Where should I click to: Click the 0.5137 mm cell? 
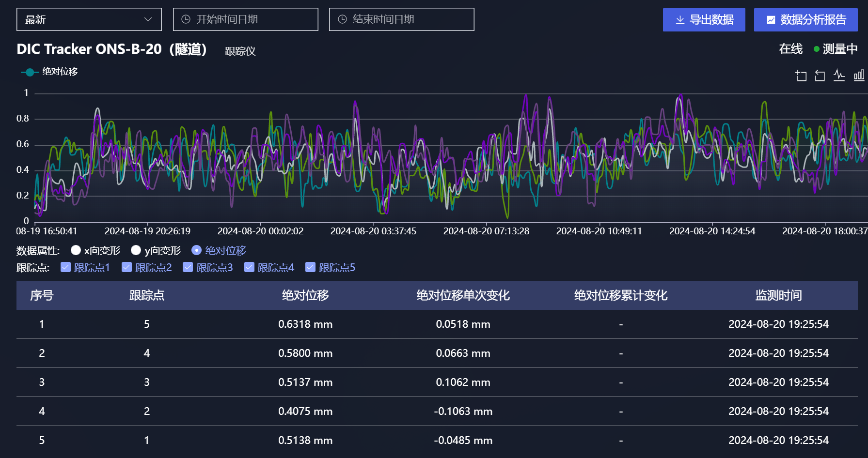point(305,382)
